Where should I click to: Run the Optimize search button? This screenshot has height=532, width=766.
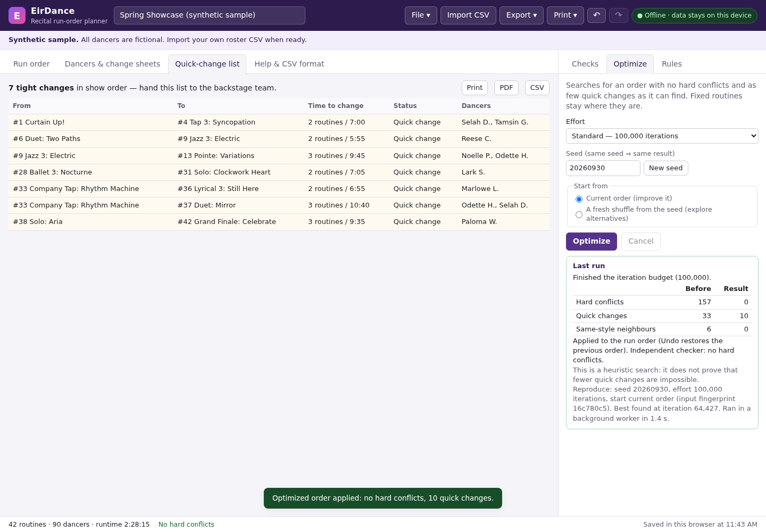pyautogui.click(x=592, y=242)
